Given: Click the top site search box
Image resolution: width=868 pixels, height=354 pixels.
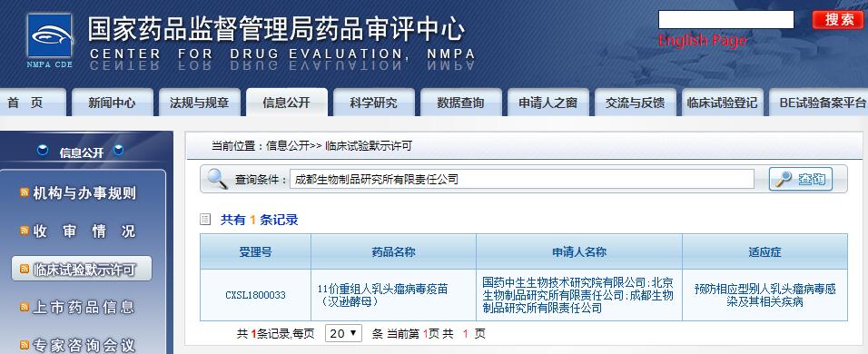Looking at the screenshot, I should [725, 20].
